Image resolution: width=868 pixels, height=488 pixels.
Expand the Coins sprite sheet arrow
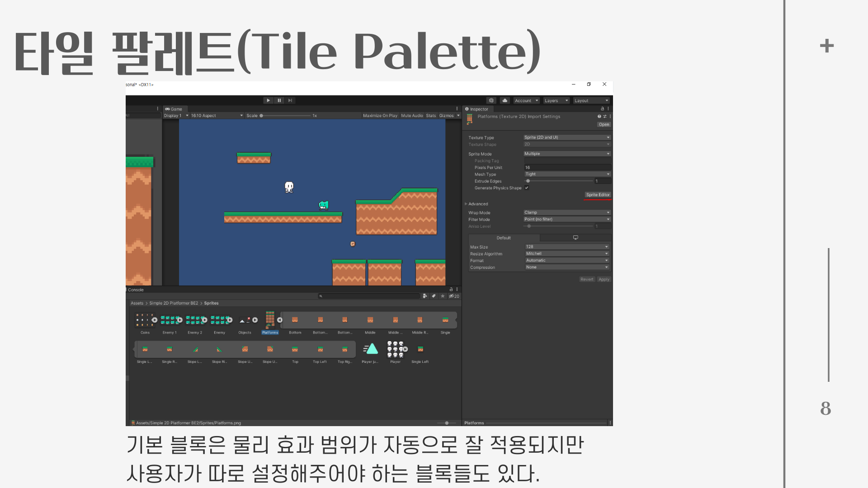pos(155,320)
